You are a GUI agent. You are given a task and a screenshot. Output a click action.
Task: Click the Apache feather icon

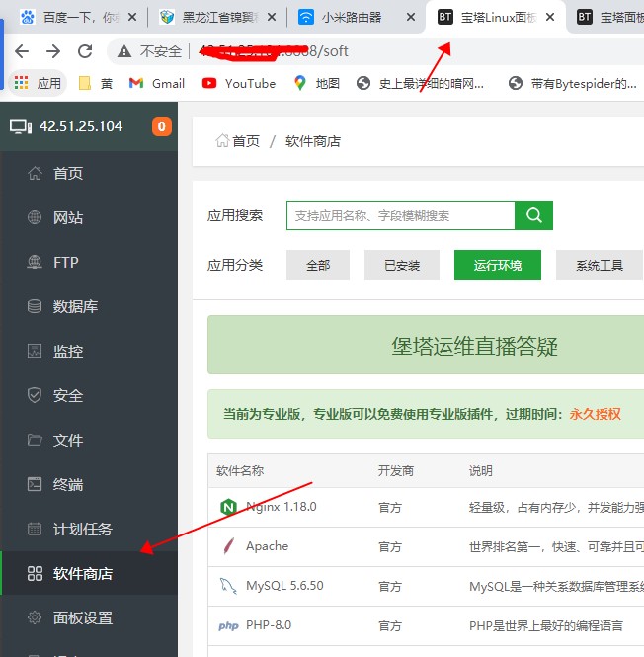[x=229, y=546]
